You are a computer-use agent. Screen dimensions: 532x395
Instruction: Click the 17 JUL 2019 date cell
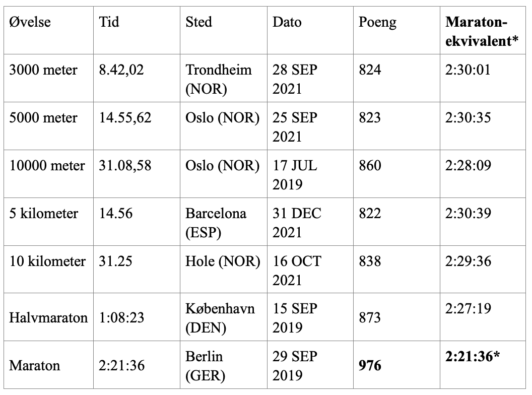295,175
